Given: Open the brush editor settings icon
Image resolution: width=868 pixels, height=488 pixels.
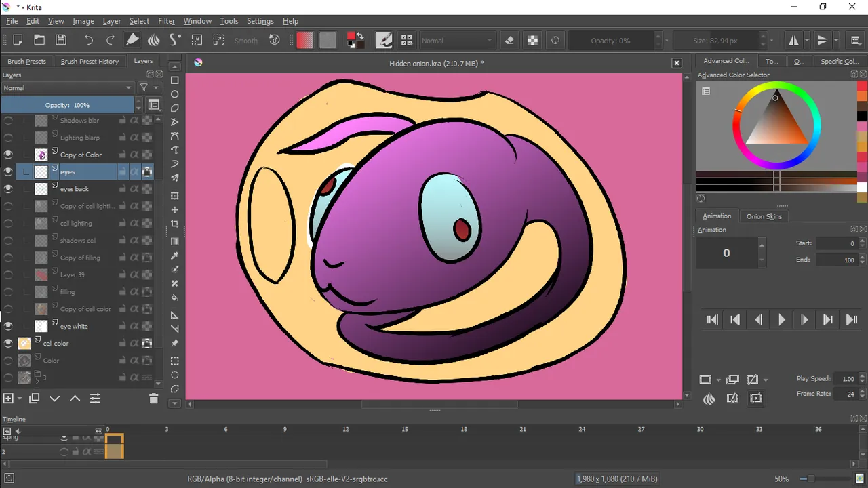Looking at the screenshot, I should [x=384, y=40].
